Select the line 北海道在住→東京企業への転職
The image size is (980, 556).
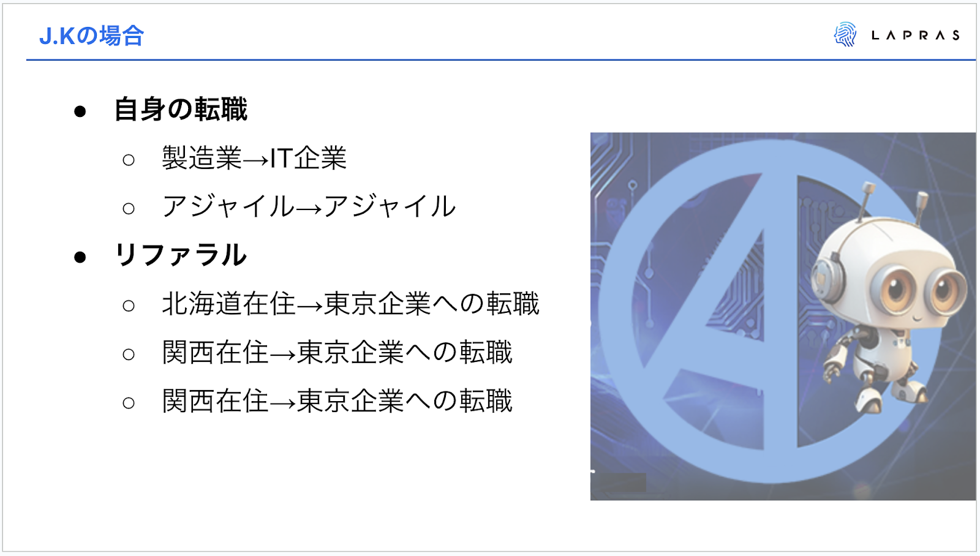tap(350, 304)
